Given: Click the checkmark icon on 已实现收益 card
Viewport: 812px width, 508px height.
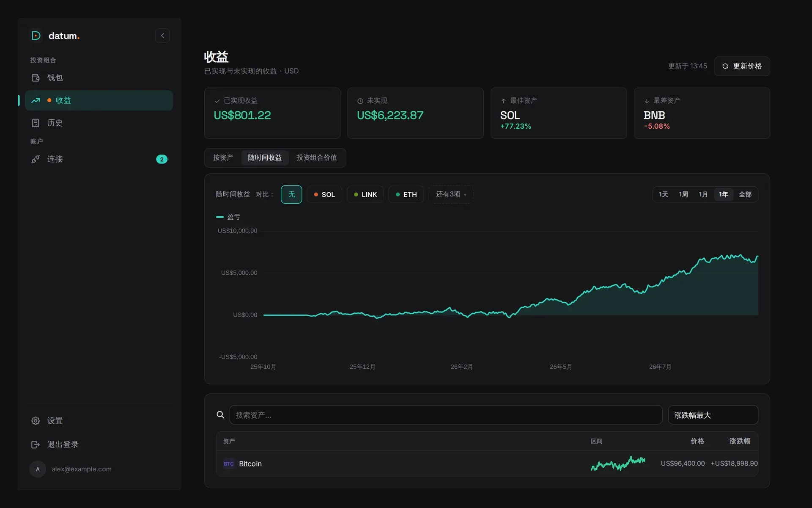Looking at the screenshot, I should [217, 101].
